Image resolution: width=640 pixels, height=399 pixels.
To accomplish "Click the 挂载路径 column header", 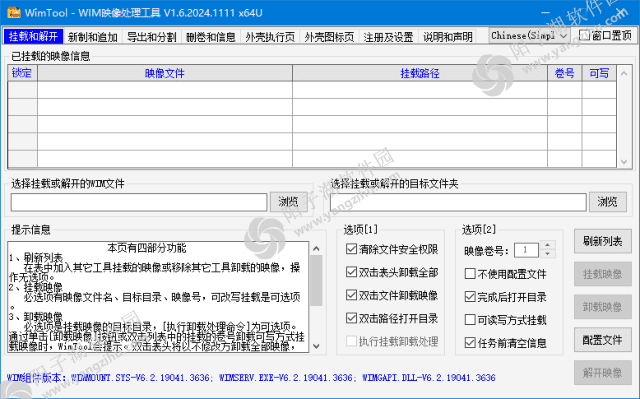I will (420, 73).
